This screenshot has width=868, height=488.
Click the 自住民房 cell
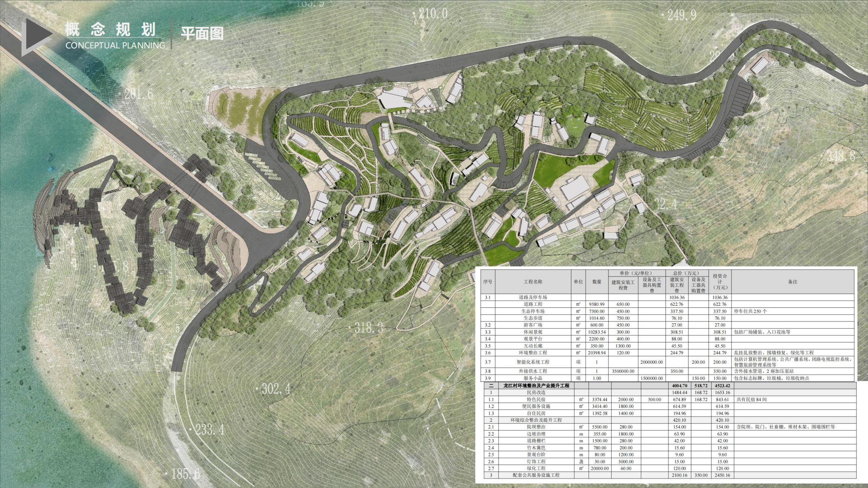pyautogui.click(x=536, y=413)
